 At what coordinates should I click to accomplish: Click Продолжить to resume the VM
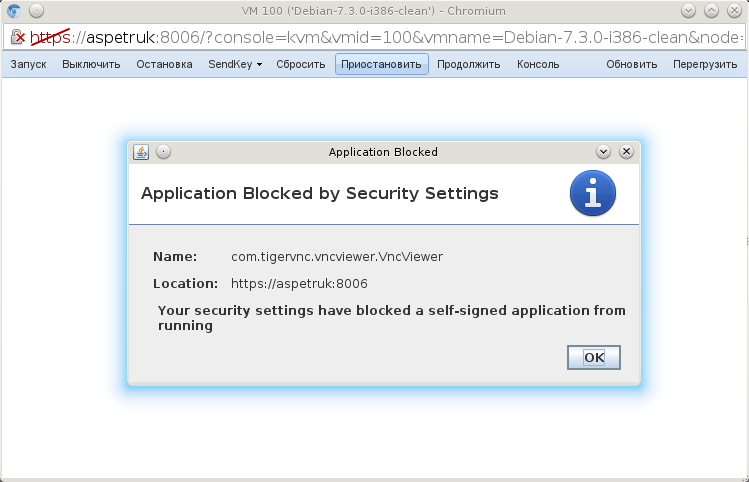(468, 65)
